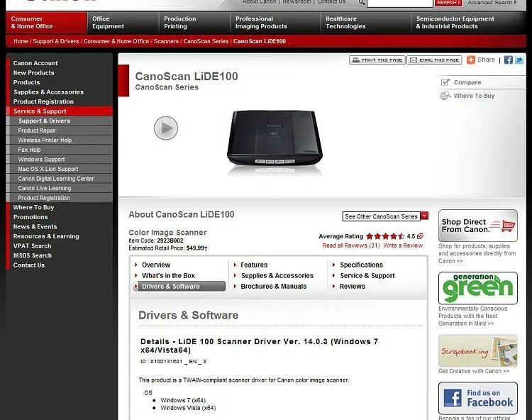The image size is (532, 420).
Task: Click Contact Us in sidebar
Action: [29, 265]
